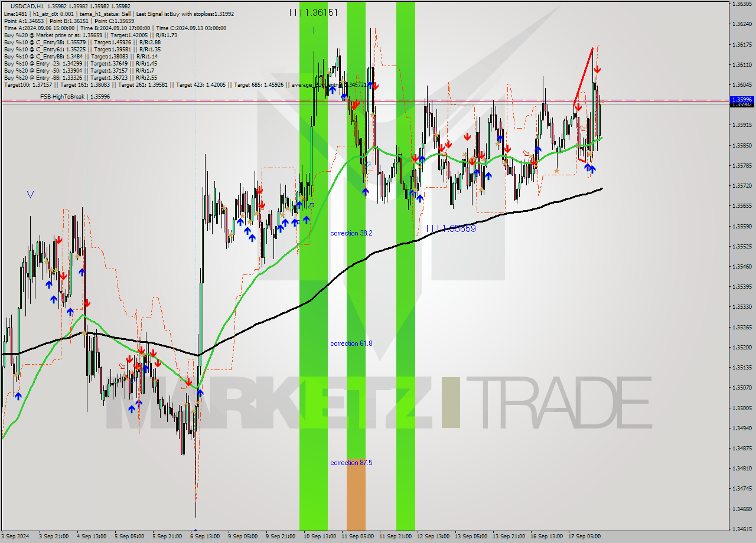Click the '12 Sep 13:00' time axis label
The image size is (756, 543).
coord(433,537)
